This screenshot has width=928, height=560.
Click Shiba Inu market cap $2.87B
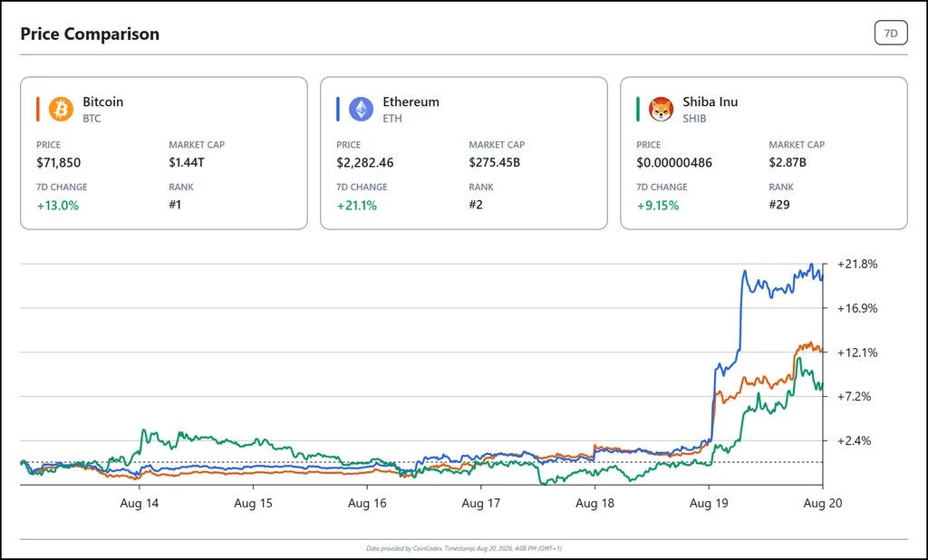tap(788, 162)
